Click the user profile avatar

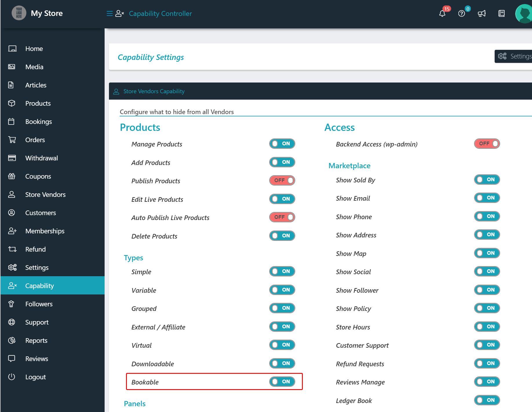[524, 14]
